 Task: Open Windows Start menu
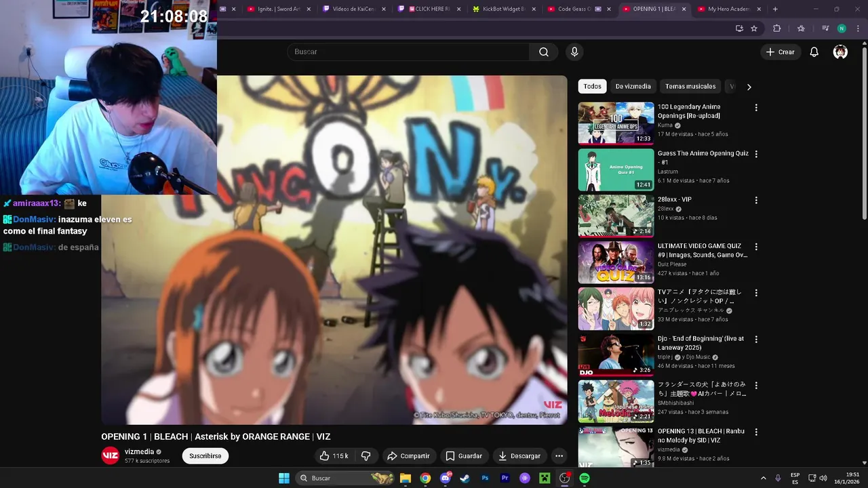(x=284, y=478)
